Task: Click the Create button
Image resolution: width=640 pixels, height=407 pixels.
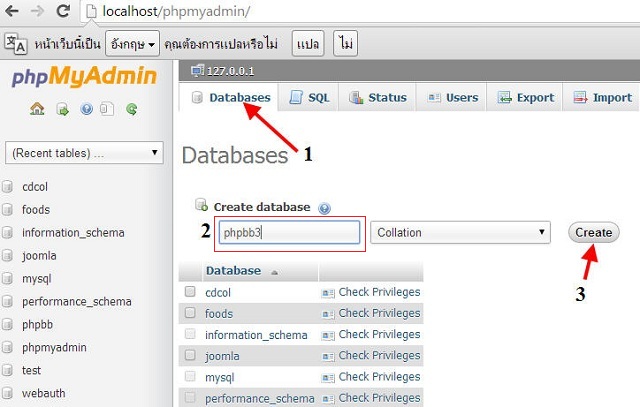Action: click(593, 232)
